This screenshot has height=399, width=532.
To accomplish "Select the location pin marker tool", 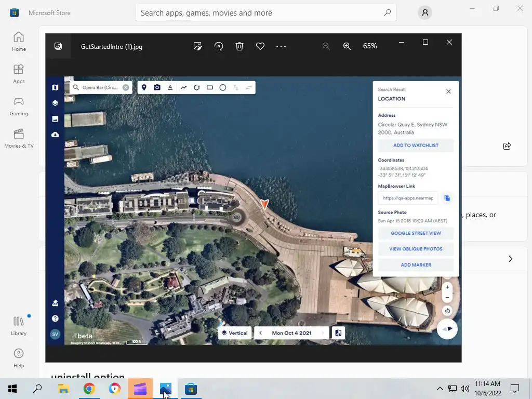I will [144, 87].
